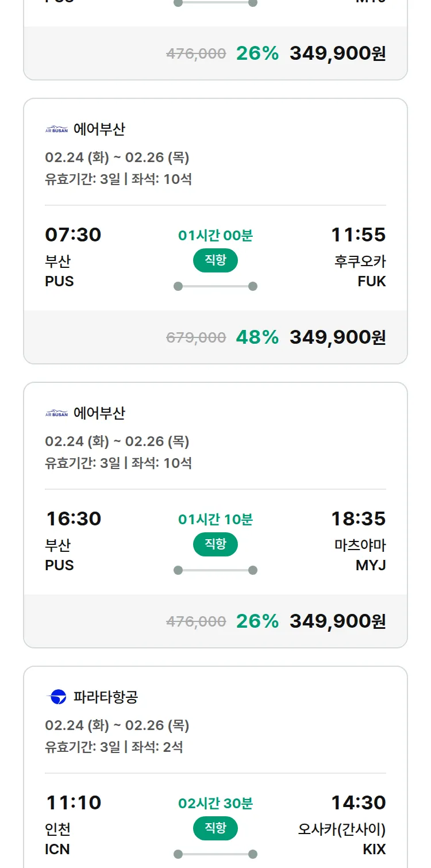Open the 에어부산 flight departing at 07:30
The height and width of the screenshot is (868, 431).
[x=73, y=235]
